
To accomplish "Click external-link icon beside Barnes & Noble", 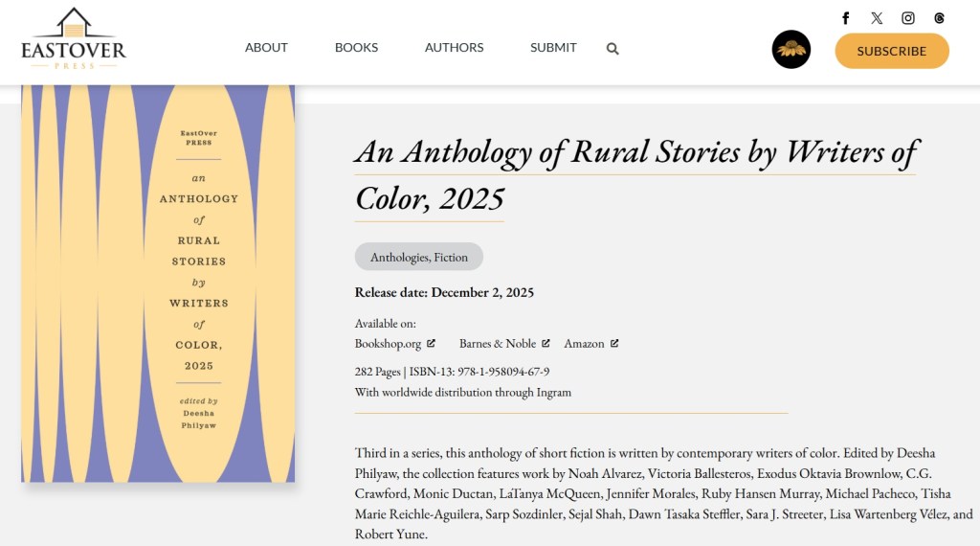I will click(546, 343).
